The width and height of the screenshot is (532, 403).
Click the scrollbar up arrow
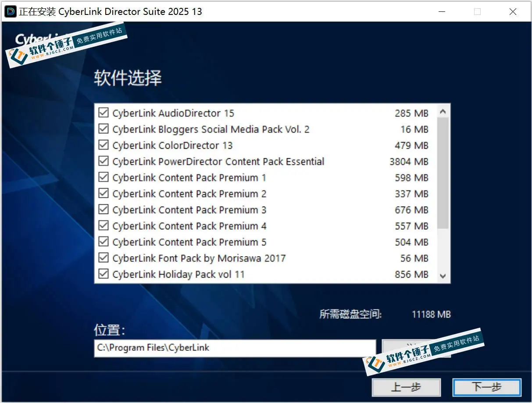point(443,112)
